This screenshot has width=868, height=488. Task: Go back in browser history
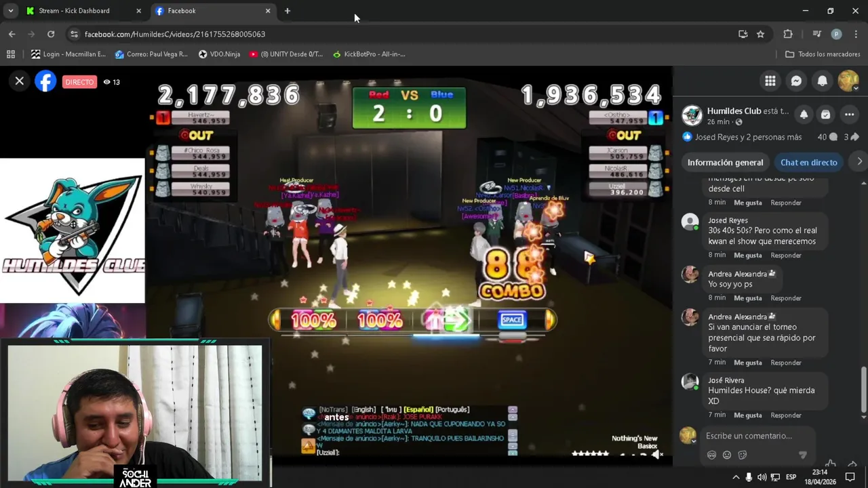point(12,34)
